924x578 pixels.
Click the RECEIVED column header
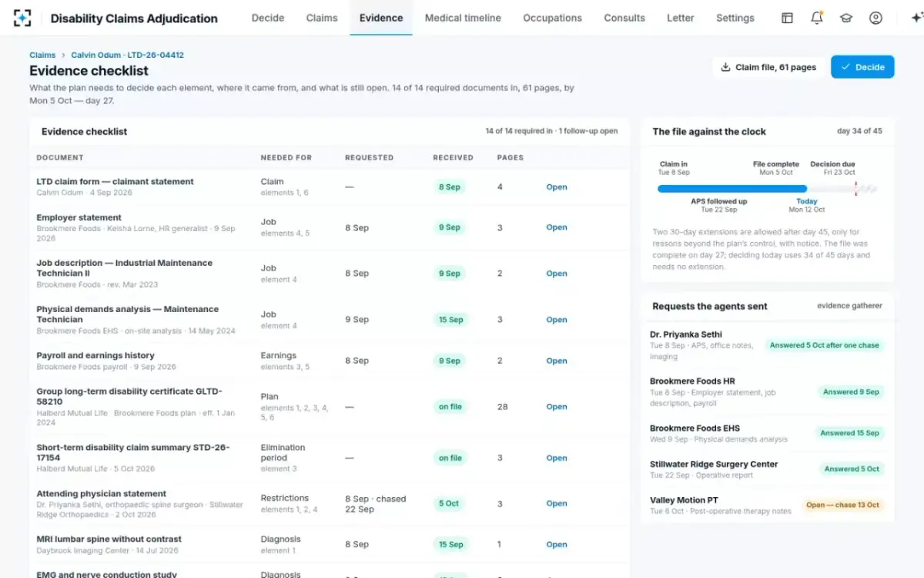453,157
